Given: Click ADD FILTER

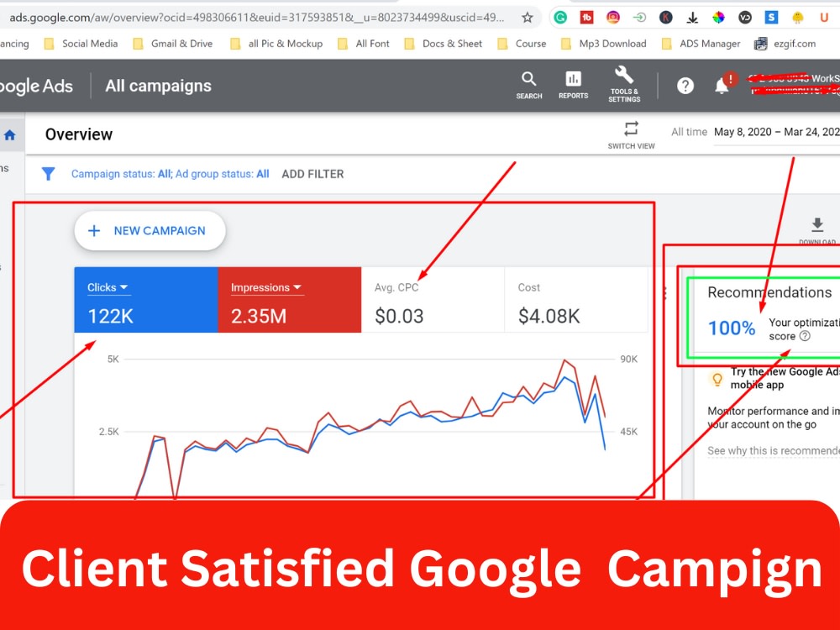Looking at the screenshot, I should click(312, 174).
